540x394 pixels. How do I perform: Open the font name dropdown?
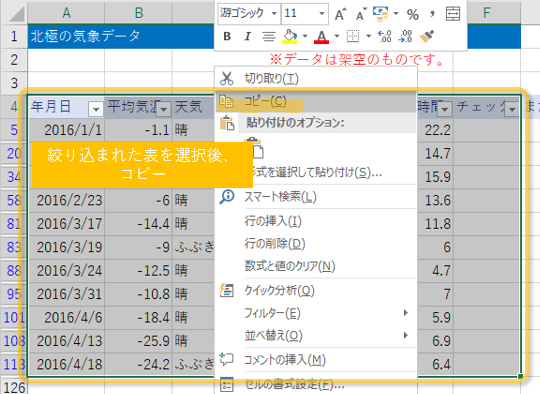[274, 14]
